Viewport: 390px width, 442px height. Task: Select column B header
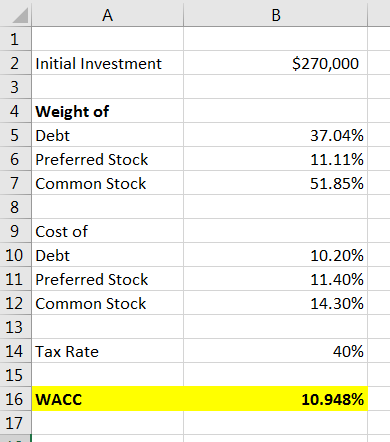(275, 15)
